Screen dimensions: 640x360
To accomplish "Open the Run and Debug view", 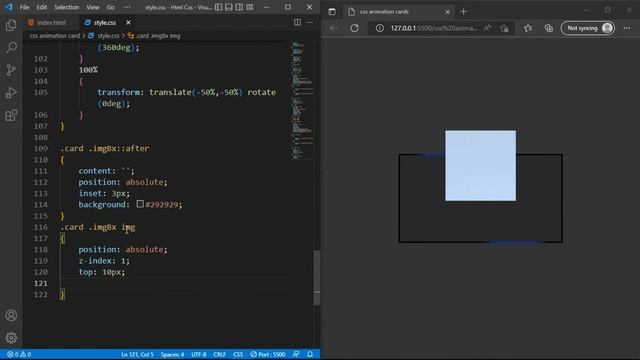I will 11,93.
